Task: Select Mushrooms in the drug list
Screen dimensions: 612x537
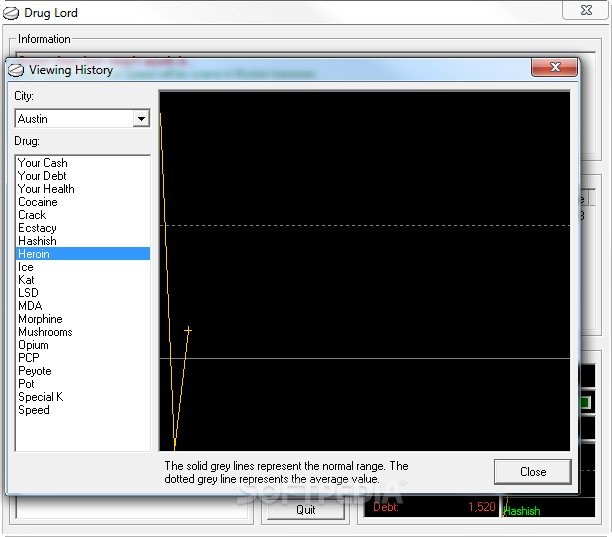Action: click(83, 332)
